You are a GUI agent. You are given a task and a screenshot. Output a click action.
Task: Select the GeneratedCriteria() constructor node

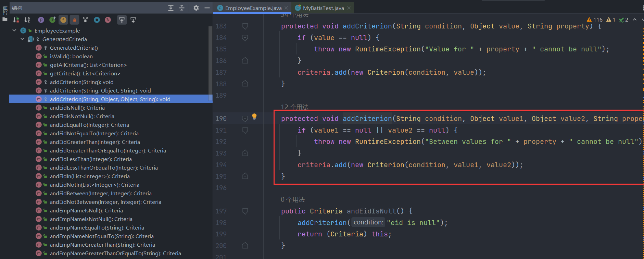coord(74,48)
